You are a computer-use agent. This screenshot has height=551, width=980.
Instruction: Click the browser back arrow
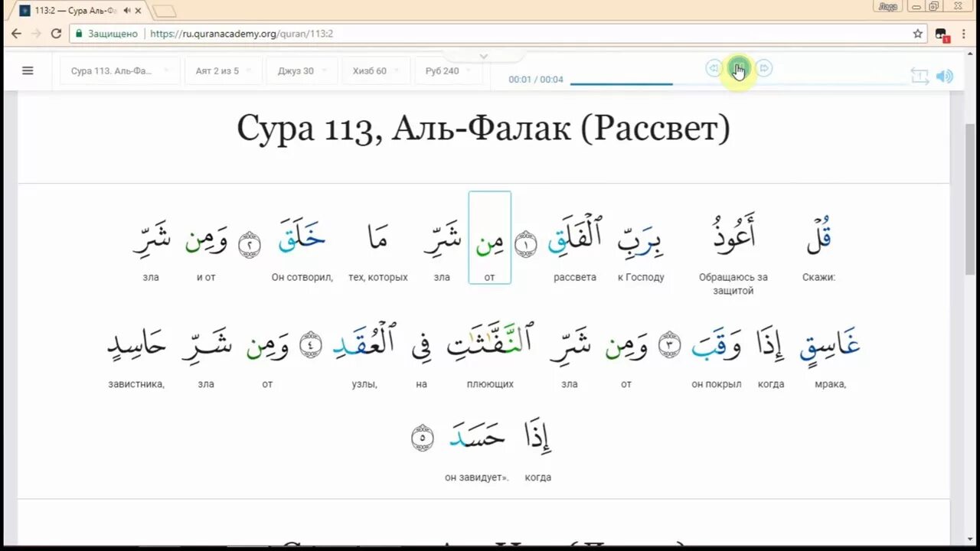(16, 34)
